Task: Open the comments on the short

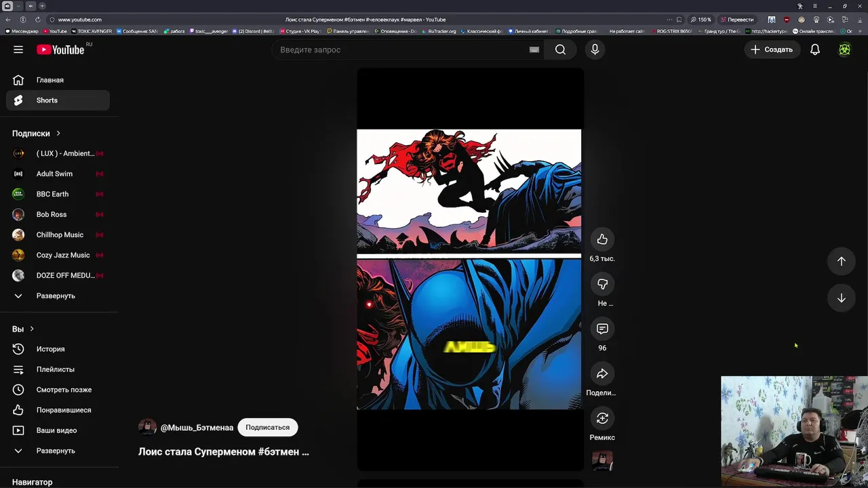Action: click(x=602, y=329)
